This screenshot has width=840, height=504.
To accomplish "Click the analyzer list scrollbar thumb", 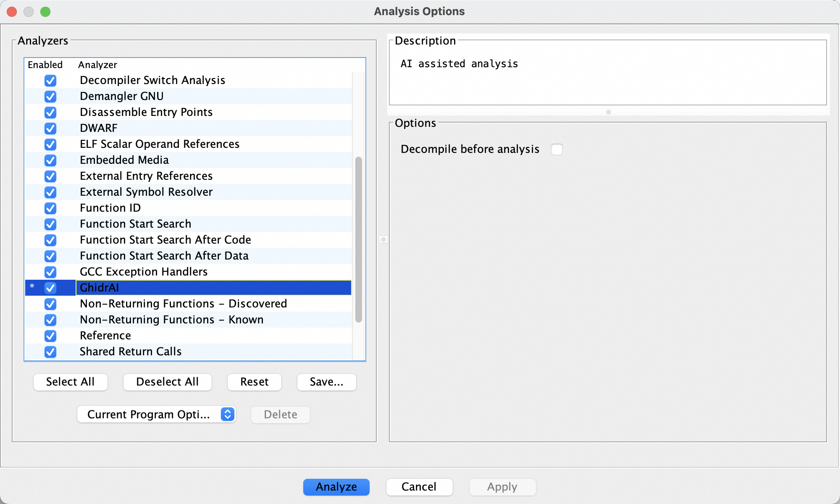I will click(x=358, y=239).
